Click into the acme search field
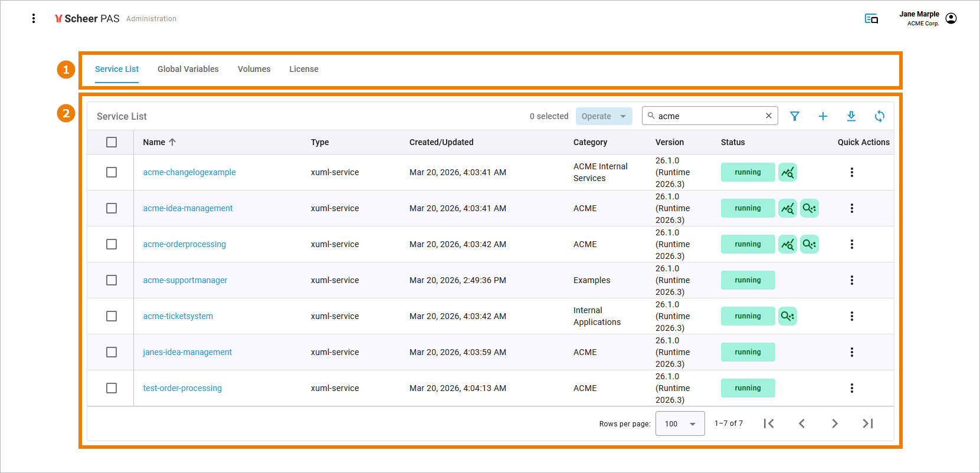This screenshot has height=473, width=980. coord(708,116)
